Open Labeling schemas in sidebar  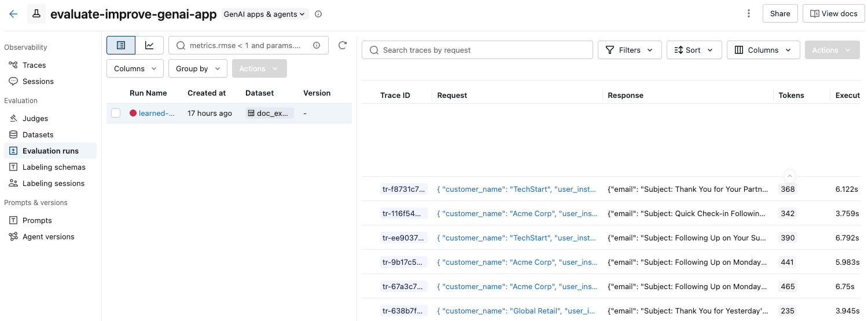click(54, 167)
